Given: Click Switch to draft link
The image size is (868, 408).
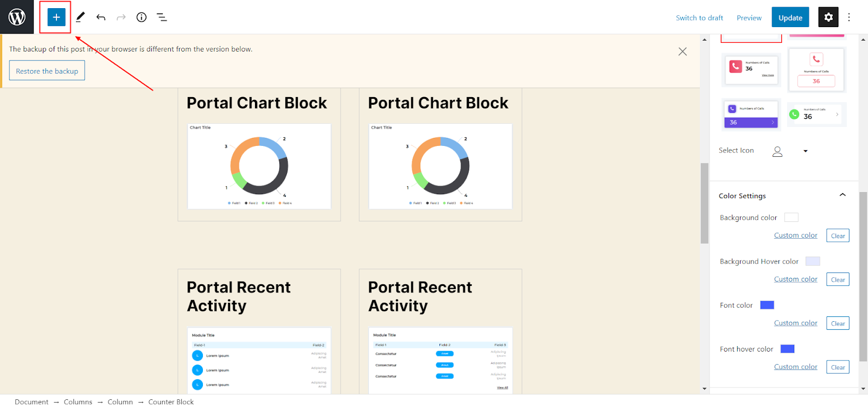Looking at the screenshot, I should (x=699, y=18).
